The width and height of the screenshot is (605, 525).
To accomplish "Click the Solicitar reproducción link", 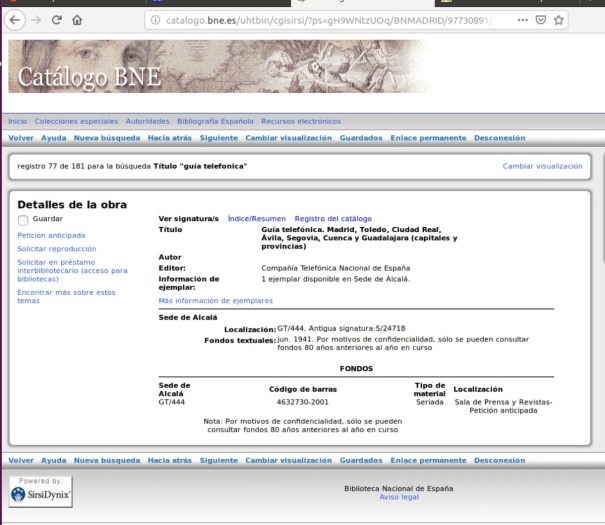I will pyautogui.click(x=57, y=248).
